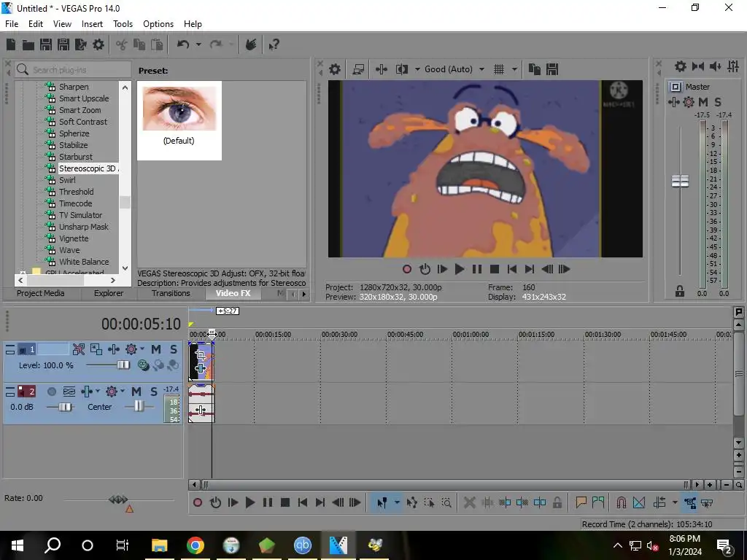Open the overlays grid dropdown arrow
Screen dimensions: 747x560
pos(514,69)
